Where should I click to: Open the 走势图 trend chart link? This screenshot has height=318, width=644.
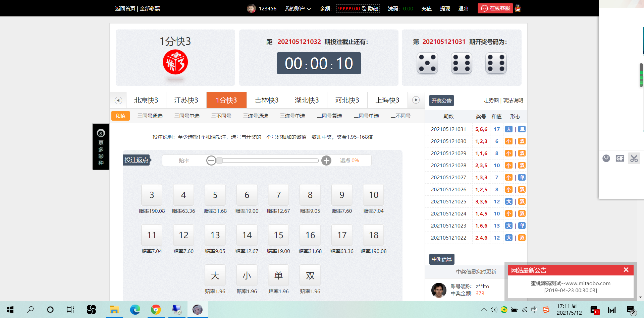coord(491,101)
